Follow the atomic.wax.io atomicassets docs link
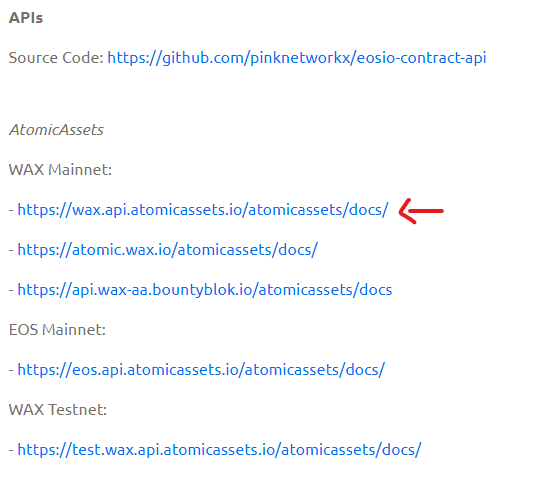The height and width of the screenshot is (478, 560). coord(168,250)
